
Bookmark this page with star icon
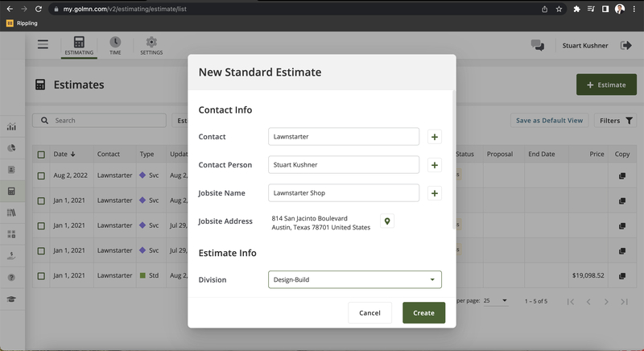[x=559, y=9]
